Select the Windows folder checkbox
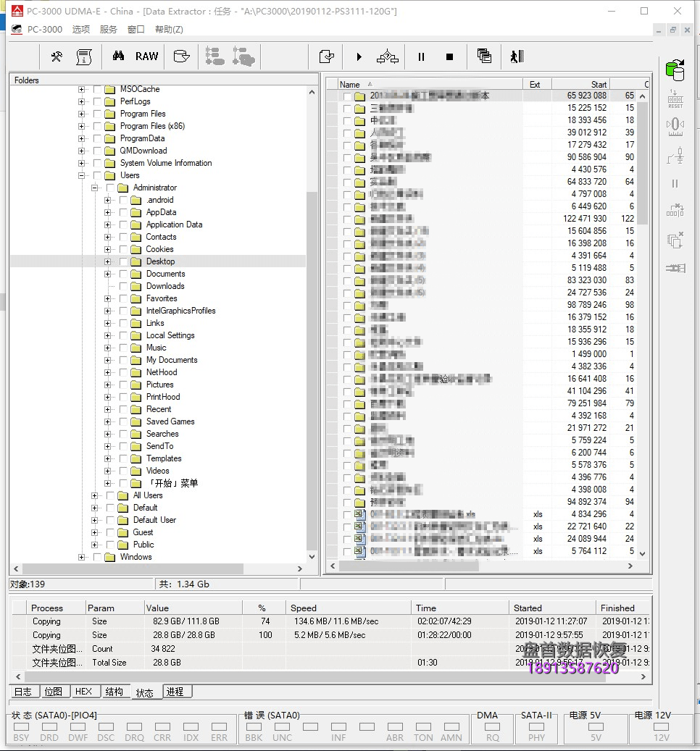This screenshot has width=700, height=751. (x=97, y=557)
